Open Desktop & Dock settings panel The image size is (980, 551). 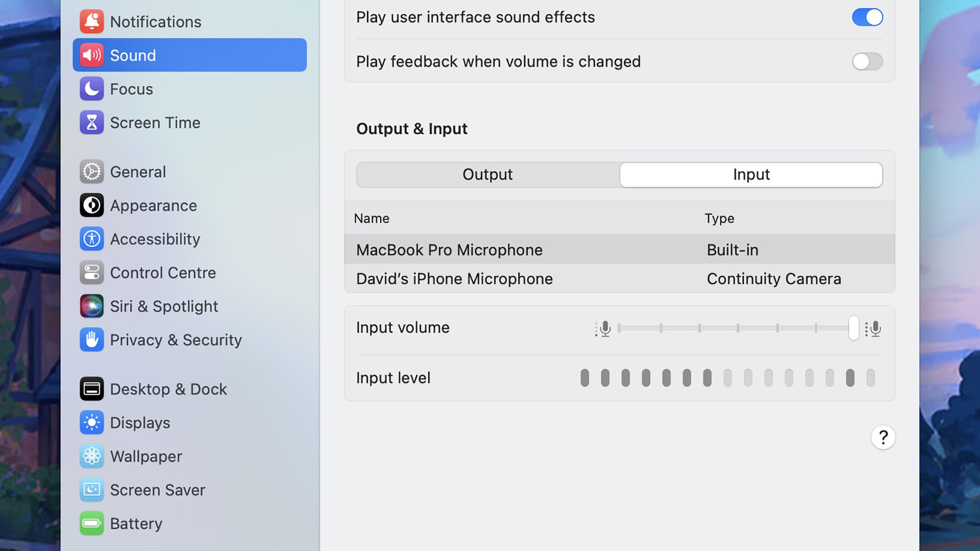pyautogui.click(x=168, y=389)
